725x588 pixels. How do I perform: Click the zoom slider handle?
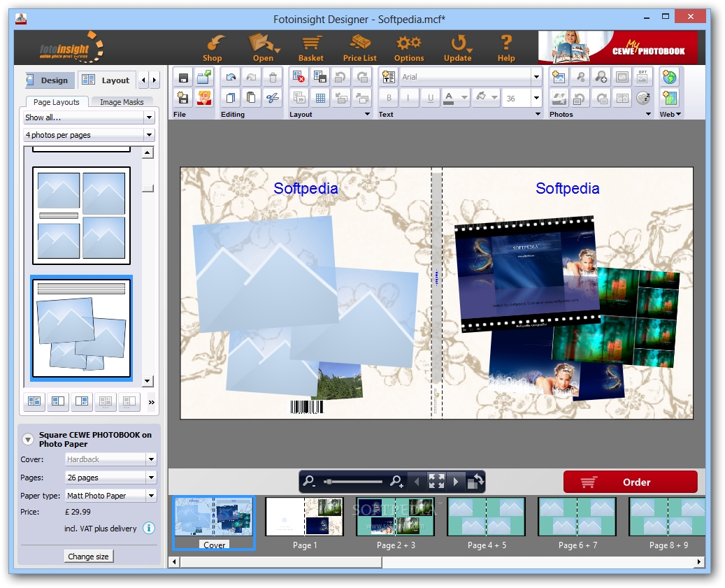tap(329, 482)
